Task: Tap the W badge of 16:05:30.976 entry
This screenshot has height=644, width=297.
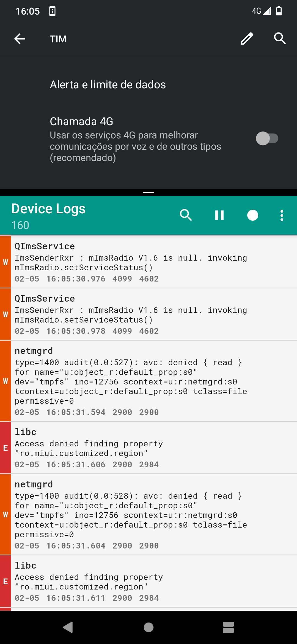Action: pos(5,262)
